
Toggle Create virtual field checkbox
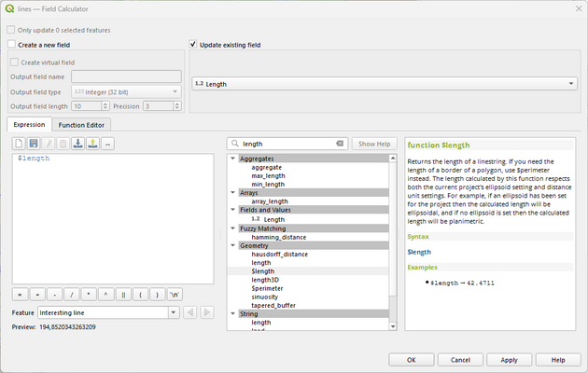[x=14, y=62]
